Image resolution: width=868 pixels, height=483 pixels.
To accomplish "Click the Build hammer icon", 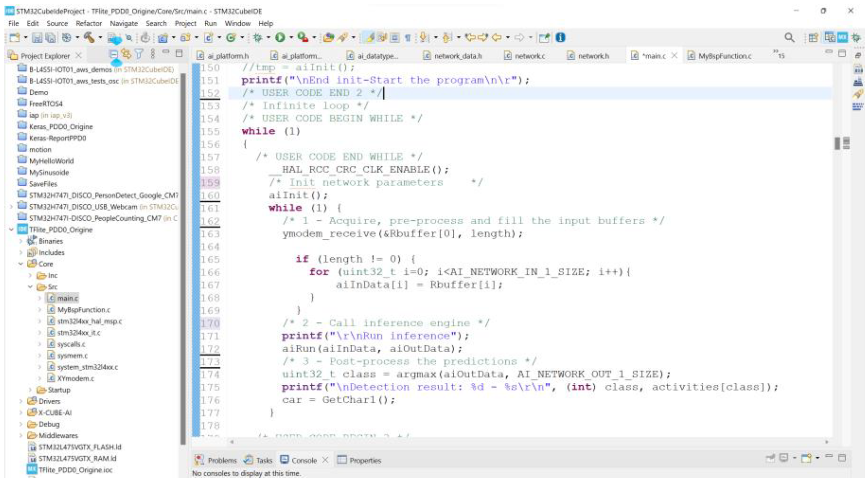I will click(89, 38).
